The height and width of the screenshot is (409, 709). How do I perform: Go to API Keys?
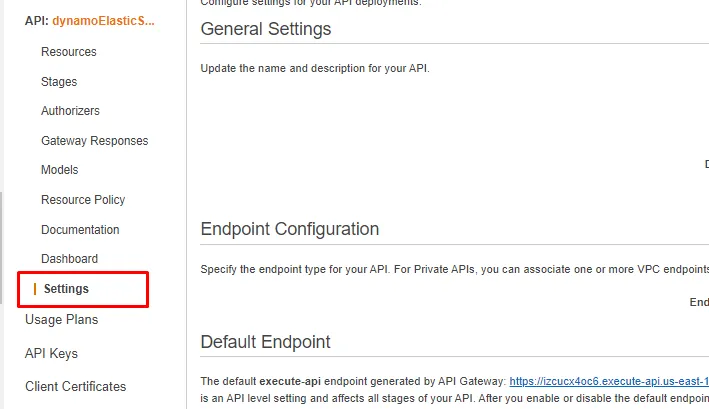[x=52, y=353]
